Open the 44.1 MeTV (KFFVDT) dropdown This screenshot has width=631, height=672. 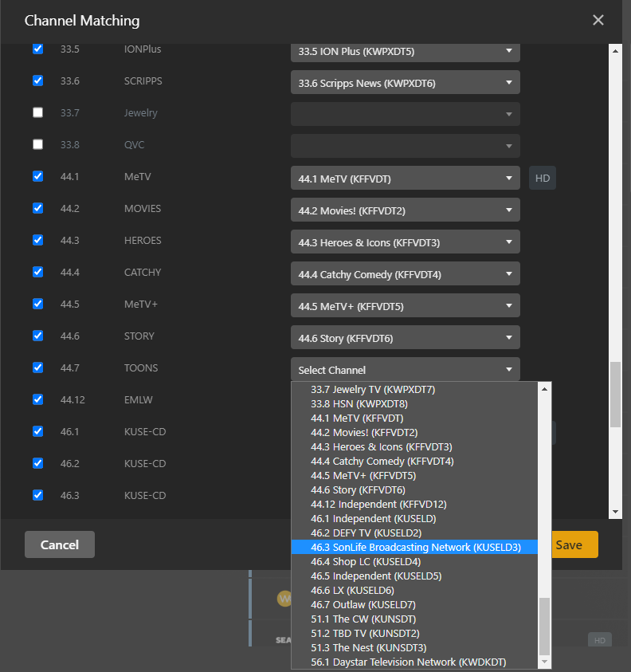tap(406, 178)
